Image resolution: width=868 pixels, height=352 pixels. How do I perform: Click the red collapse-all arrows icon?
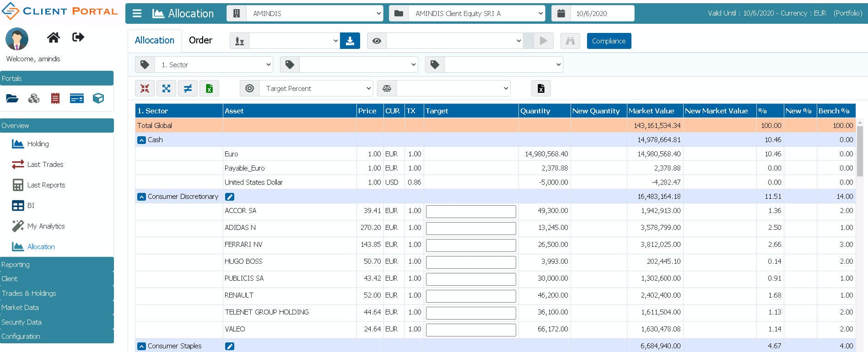coord(145,88)
